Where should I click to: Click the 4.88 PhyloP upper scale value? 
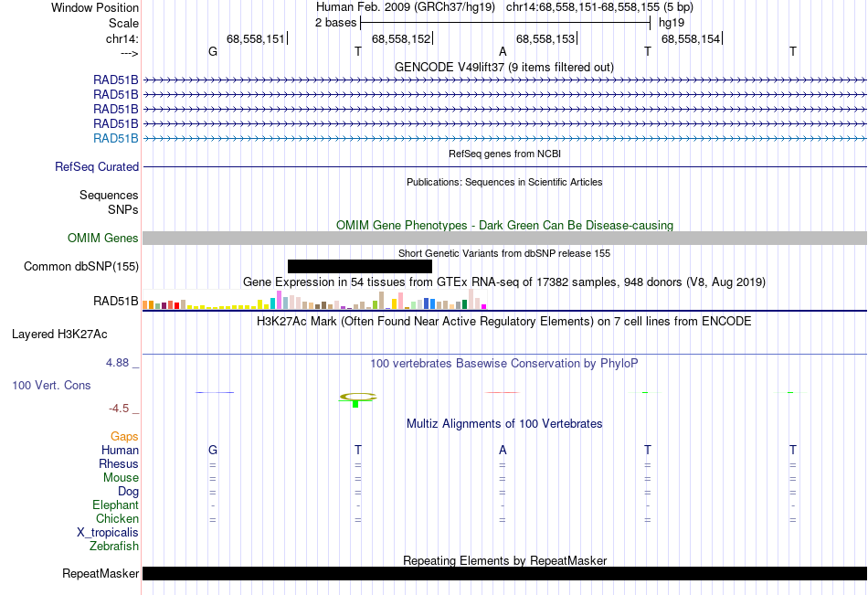pyautogui.click(x=117, y=363)
